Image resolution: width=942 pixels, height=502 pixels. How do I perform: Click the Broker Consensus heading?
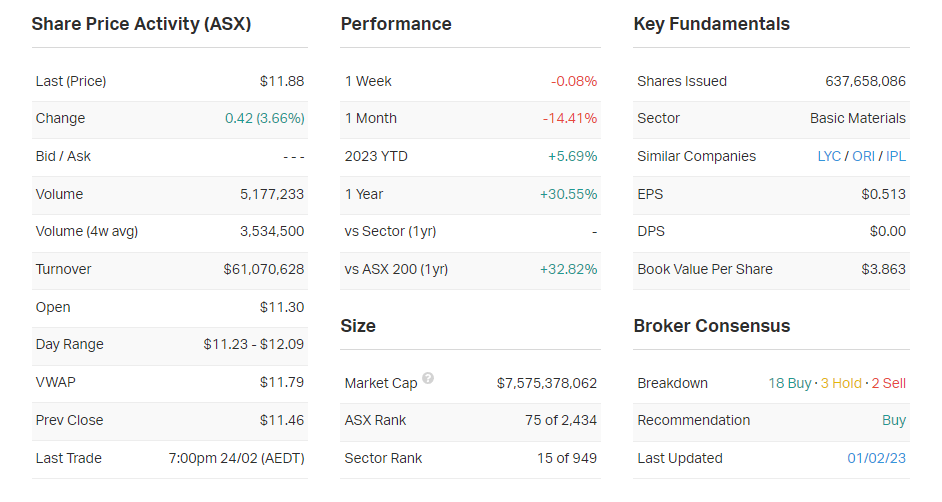pyautogui.click(x=711, y=327)
